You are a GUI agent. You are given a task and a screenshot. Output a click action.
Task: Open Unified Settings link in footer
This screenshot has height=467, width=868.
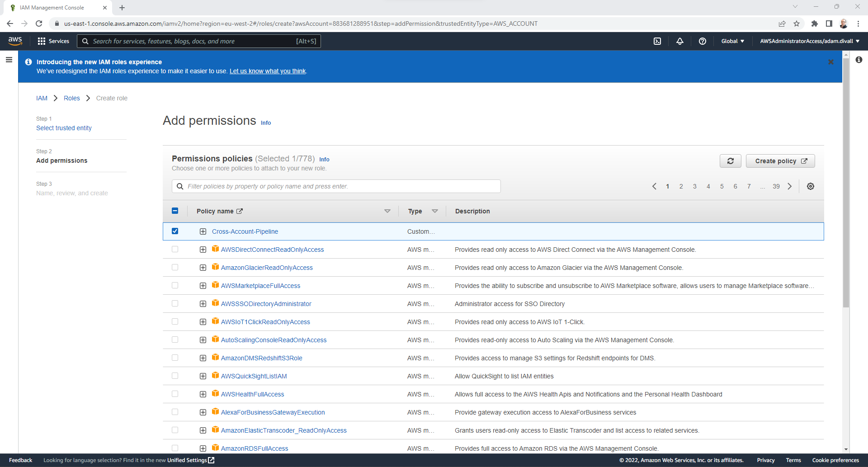click(191, 460)
